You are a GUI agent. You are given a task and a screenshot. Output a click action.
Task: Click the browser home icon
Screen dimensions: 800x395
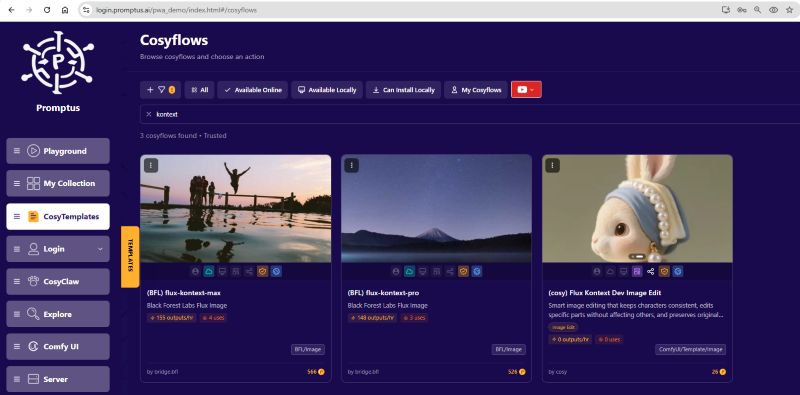[65, 10]
